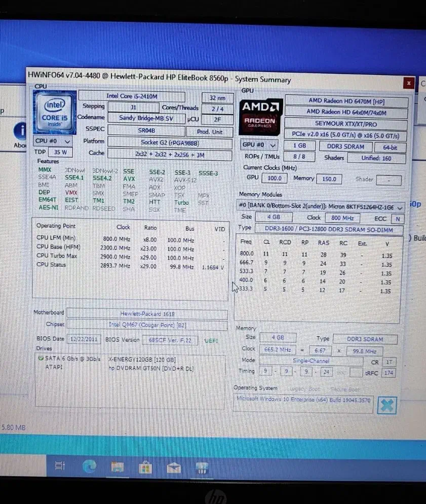Click the HWiNFO icon in the taskbar
Viewport: 426px width, 504px height.
(x=202, y=466)
